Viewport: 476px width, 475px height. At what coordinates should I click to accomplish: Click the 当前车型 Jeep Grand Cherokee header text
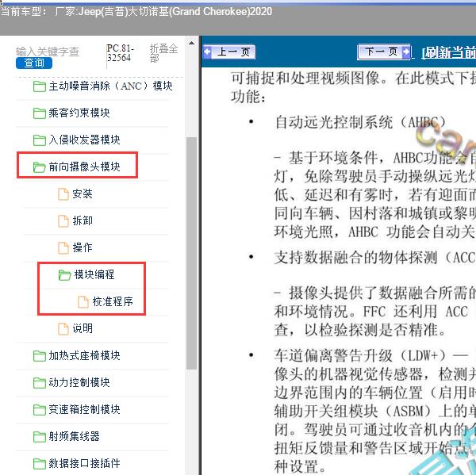(x=136, y=12)
